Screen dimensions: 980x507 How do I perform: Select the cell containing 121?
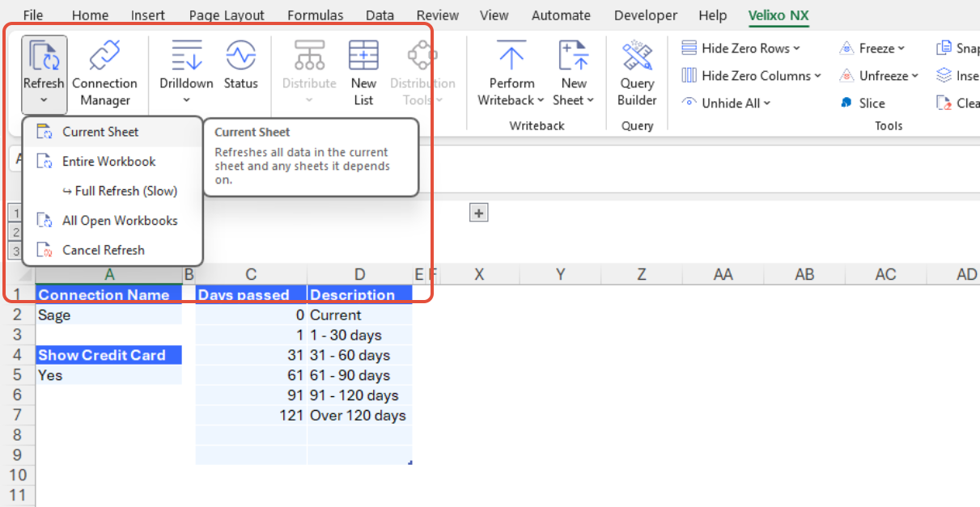(x=251, y=416)
